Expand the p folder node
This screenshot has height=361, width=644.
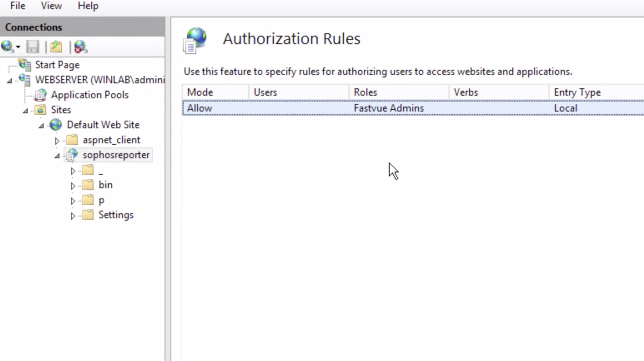point(73,200)
